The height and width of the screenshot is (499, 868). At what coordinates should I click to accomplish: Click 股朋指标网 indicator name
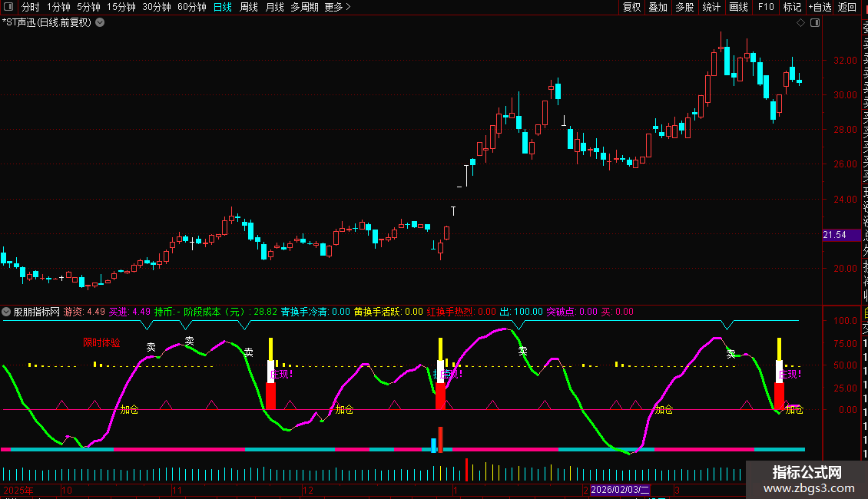click(x=37, y=312)
